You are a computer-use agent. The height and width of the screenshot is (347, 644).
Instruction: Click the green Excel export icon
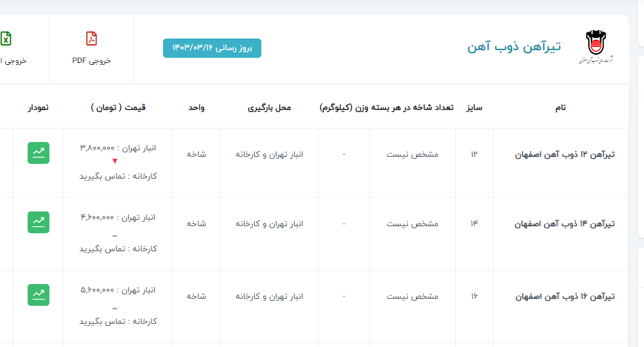tap(5, 39)
